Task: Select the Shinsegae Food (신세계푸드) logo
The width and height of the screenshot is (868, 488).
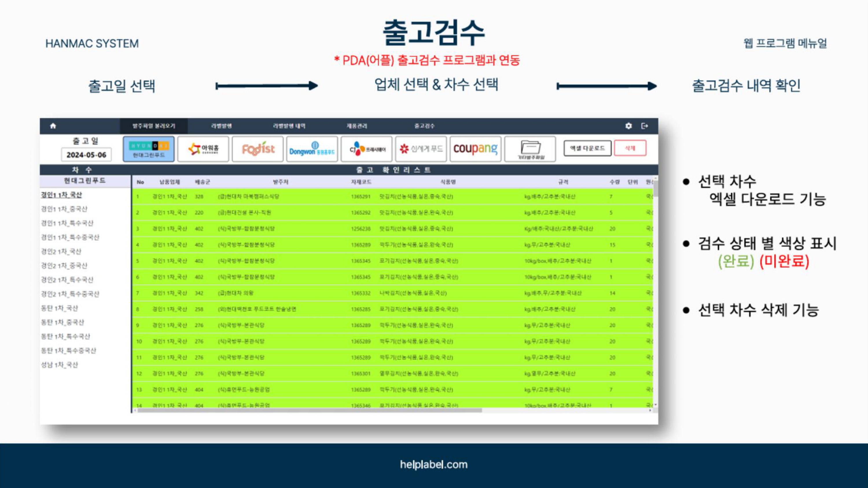Action: point(421,149)
